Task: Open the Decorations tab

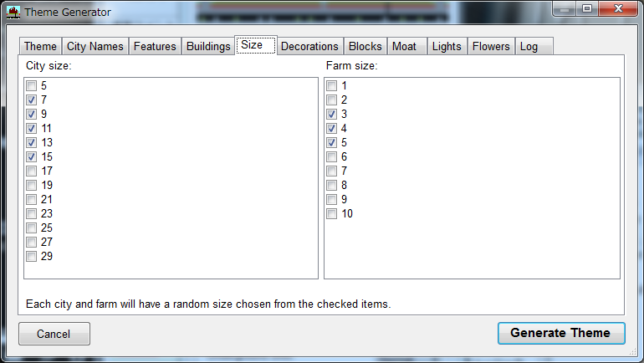Action: [x=309, y=47]
